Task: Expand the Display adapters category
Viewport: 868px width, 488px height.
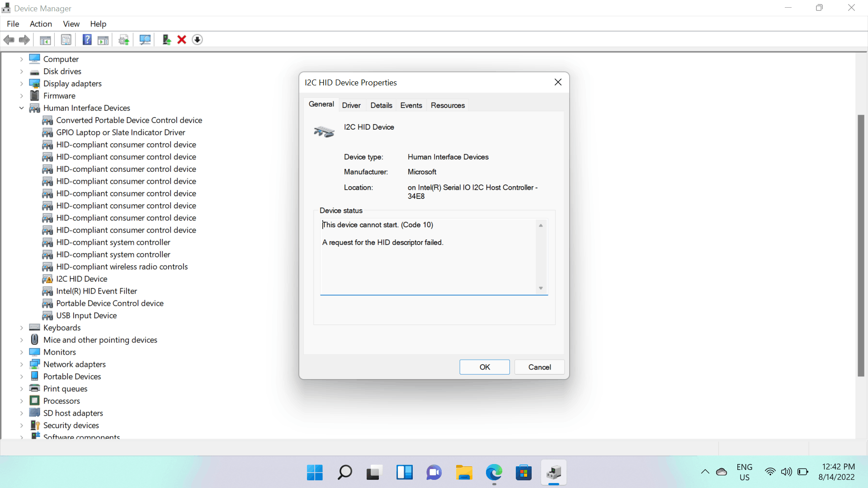Action: pyautogui.click(x=21, y=84)
